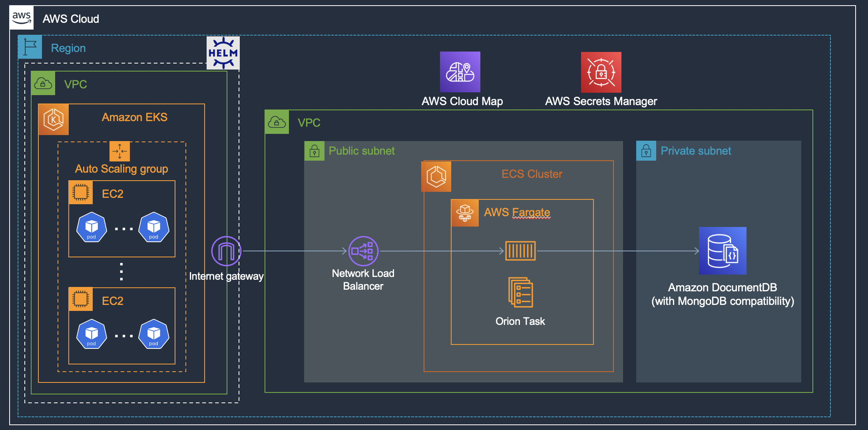Click the Amazon DocumentDB icon
Image resolution: width=868 pixels, height=430 pixels.
723,251
